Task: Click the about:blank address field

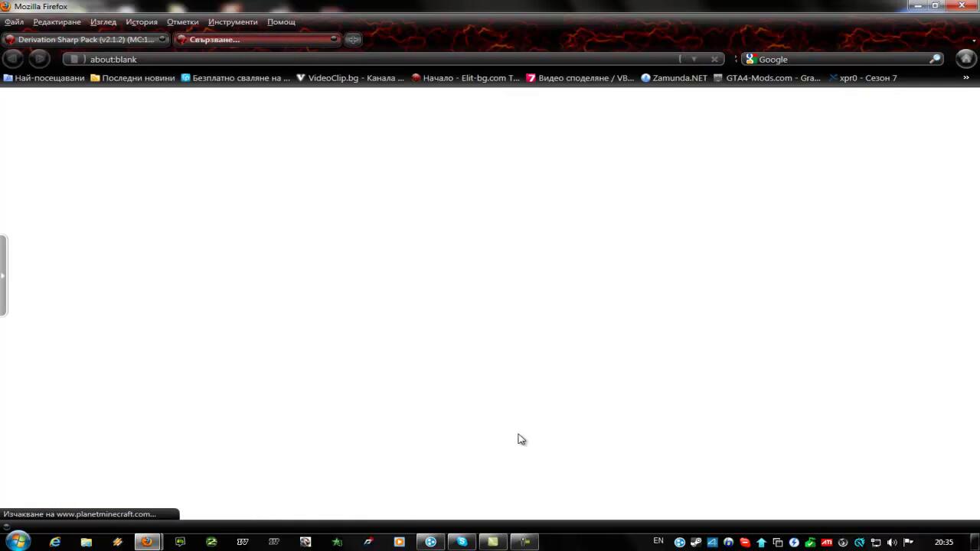Action: [x=383, y=59]
